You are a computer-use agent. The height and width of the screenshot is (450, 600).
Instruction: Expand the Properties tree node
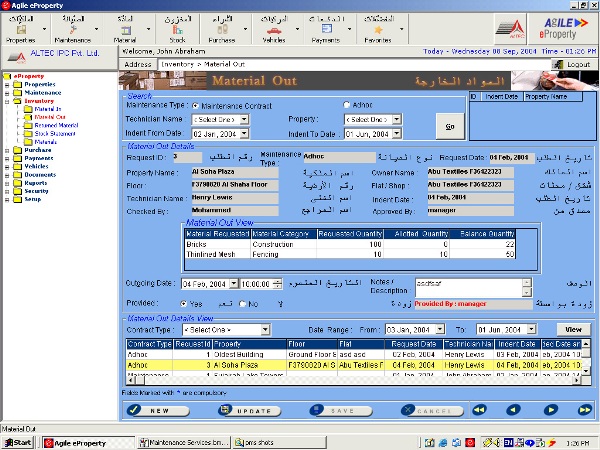click(x=7, y=85)
